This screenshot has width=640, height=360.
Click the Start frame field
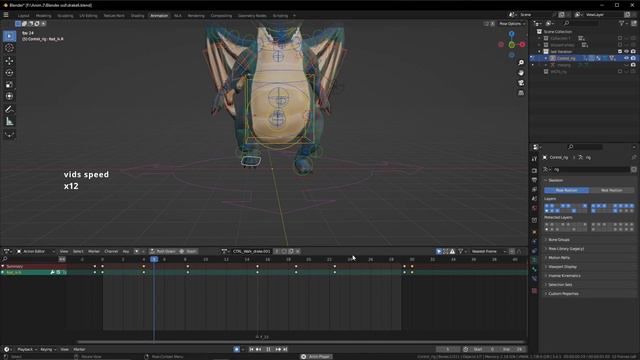click(x=485, y=349)
